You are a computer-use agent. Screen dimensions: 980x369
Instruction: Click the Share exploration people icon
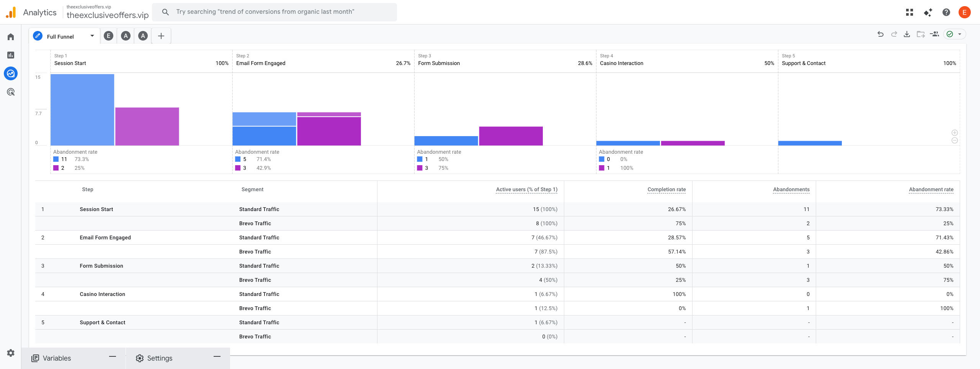[934, 34]
